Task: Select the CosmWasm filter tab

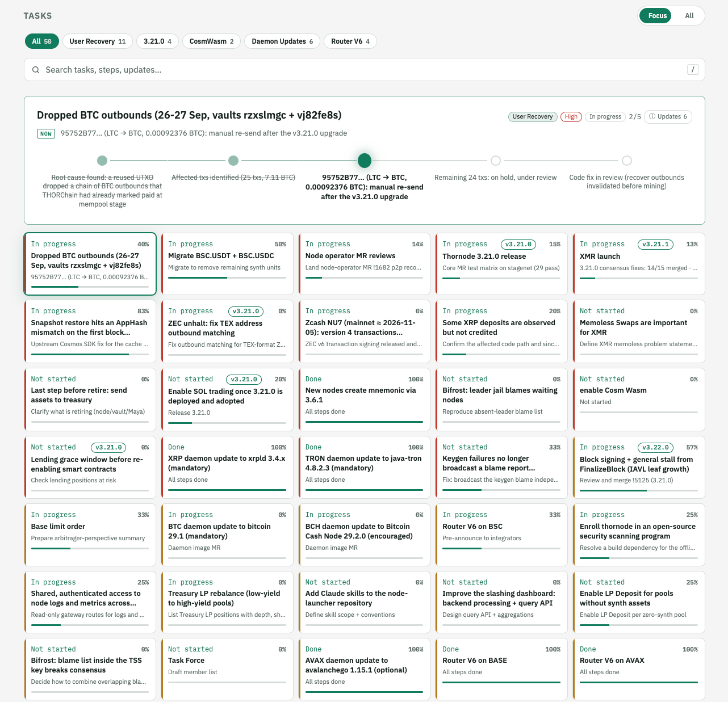Action: pos(211,41)
